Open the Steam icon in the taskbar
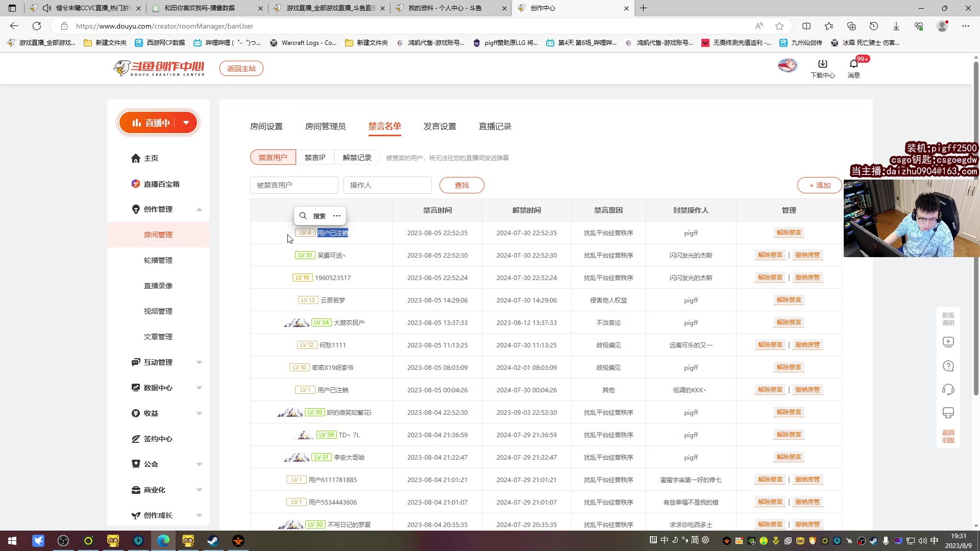Image resolution: width=980 pixels, height=551 pixels. pos(213,541)
